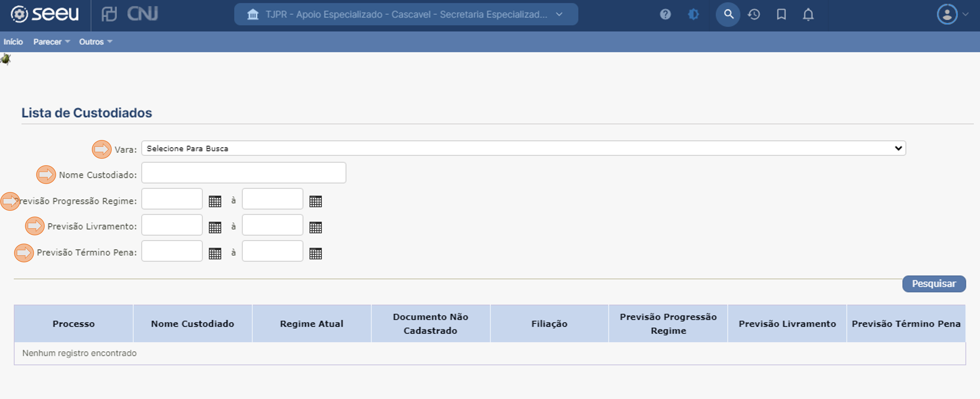
Task: Click the Nome Custodiado column header
Action: 193,324
